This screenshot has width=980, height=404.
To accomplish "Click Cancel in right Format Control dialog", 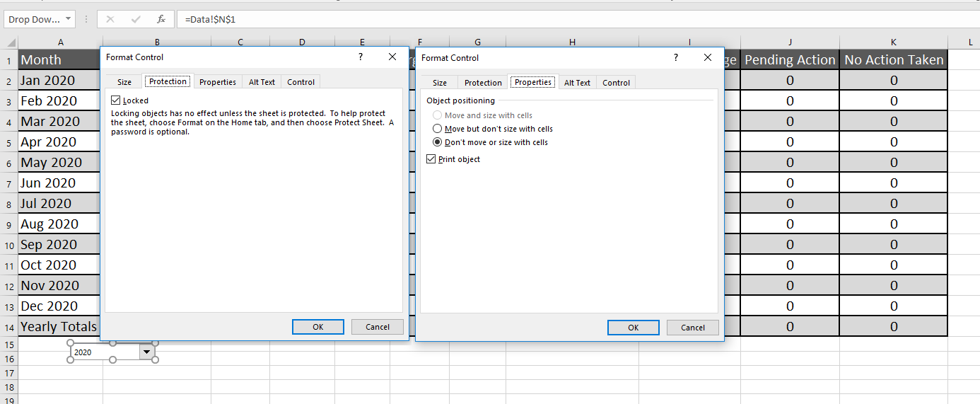I will pyautogui.click(x=693, y=328).
